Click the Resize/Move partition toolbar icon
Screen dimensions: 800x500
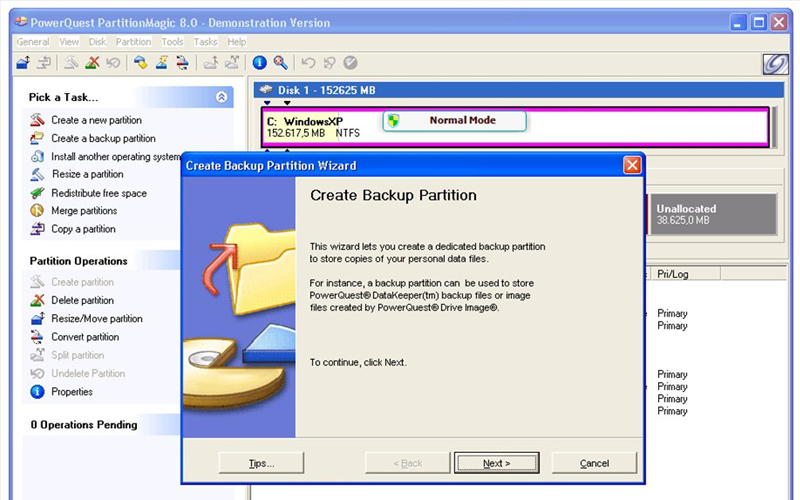(23, 63)
